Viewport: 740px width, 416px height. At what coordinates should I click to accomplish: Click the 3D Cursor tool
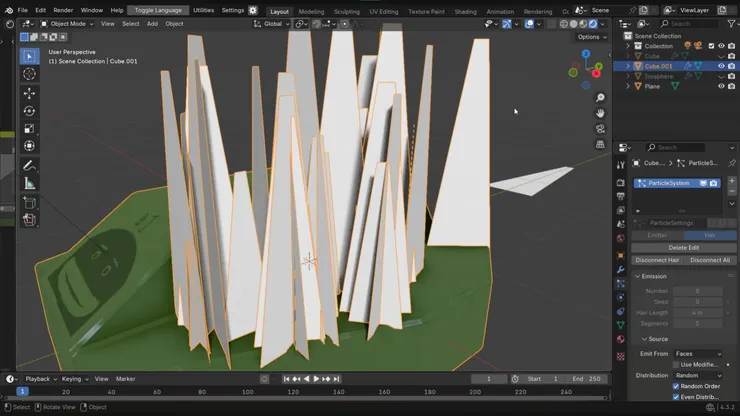[x=29, y=74]
